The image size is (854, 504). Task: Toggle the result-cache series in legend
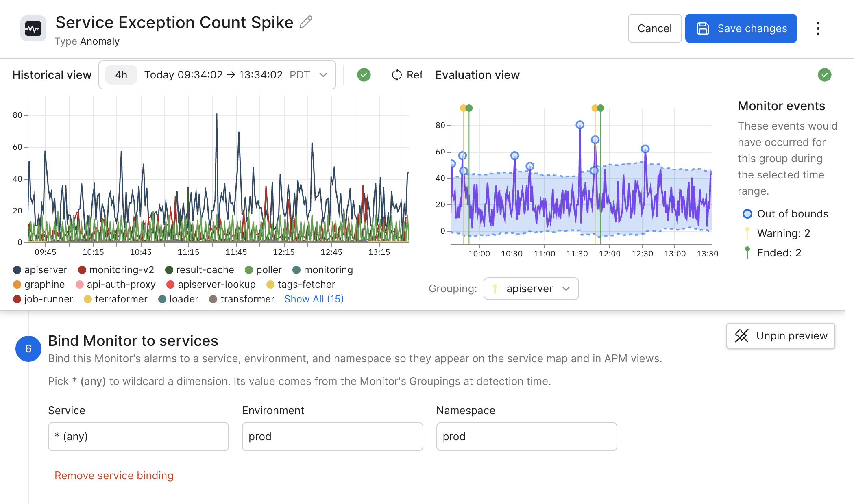click(x=199, y=270)
